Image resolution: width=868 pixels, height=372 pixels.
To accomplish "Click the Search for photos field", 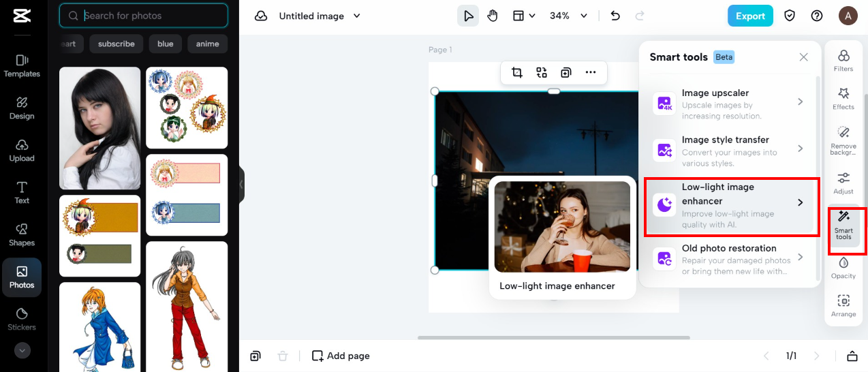I will pos(144,16).
